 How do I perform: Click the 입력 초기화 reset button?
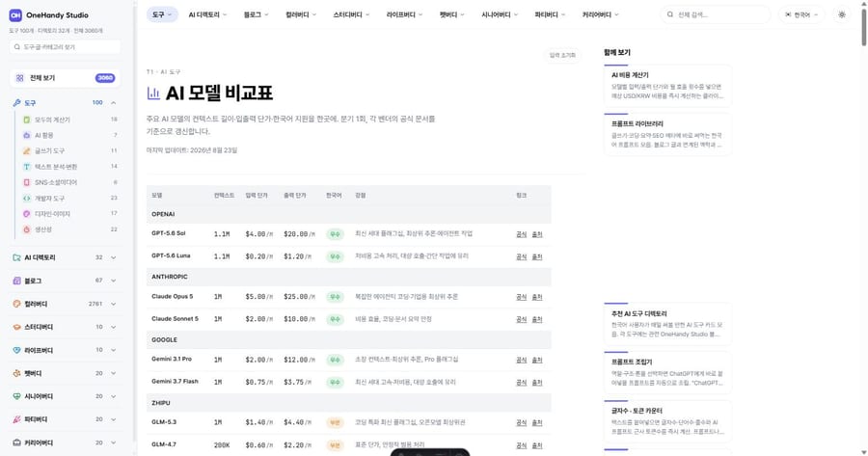(562, 55)
